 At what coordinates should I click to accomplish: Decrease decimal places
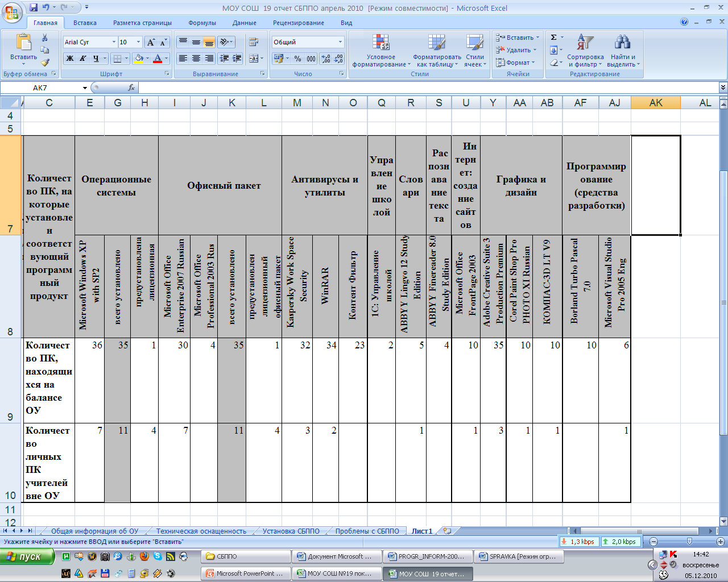(x=338, y=58)
